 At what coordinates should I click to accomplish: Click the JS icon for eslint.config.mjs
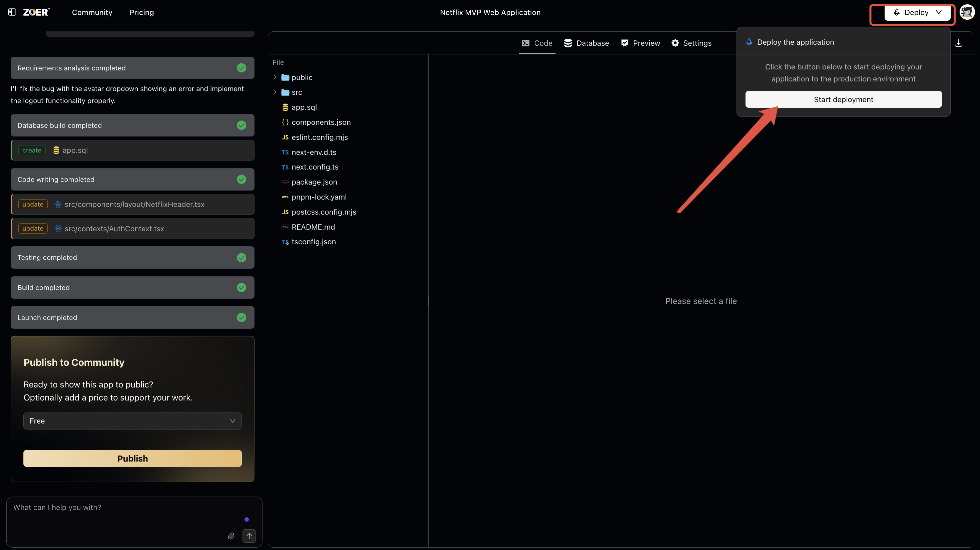click(285, 137)
